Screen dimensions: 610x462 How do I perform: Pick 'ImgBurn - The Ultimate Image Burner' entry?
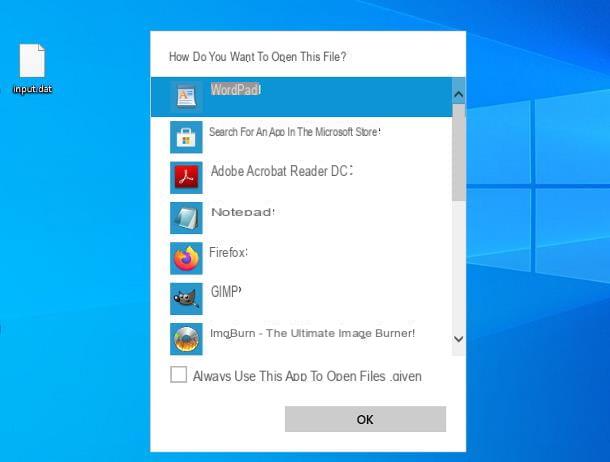312,333
